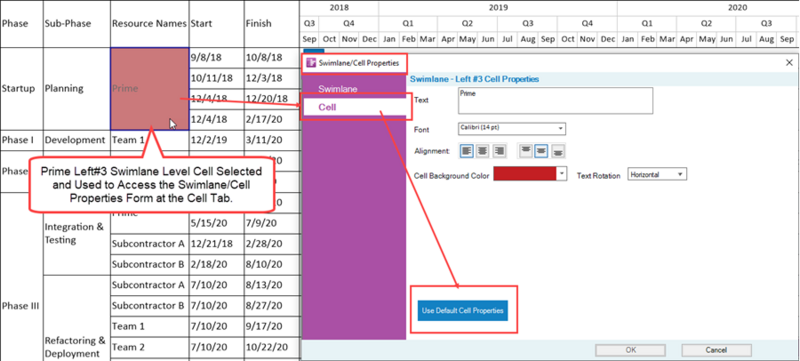800x361 pixels.
Task: Click the 10/8/18 finish date cell
Action: point(271,58)
